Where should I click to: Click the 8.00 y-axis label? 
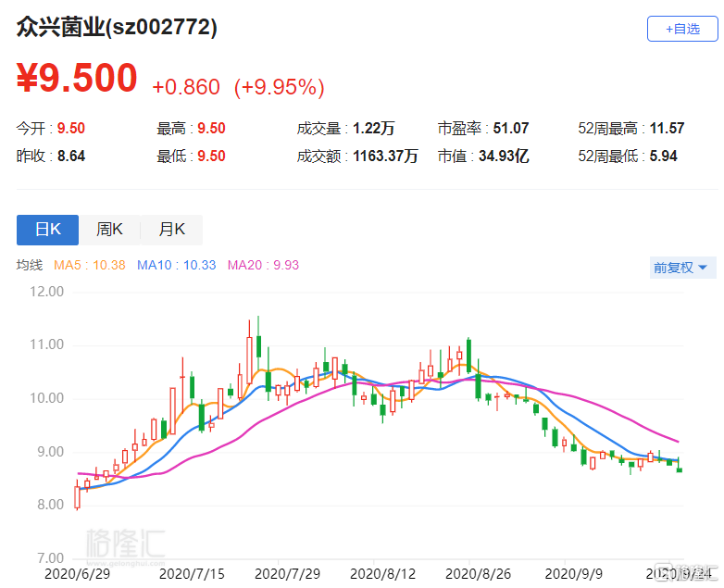50,505
